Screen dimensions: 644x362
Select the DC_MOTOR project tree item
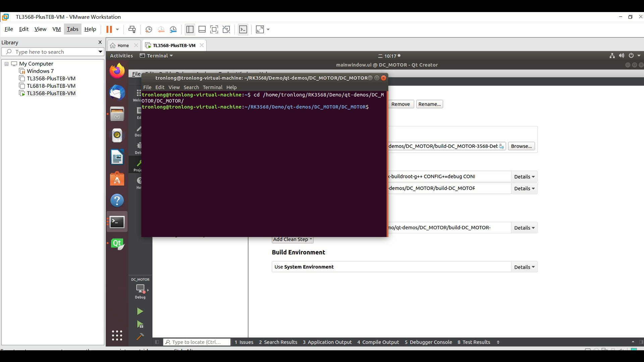point(140,279)
